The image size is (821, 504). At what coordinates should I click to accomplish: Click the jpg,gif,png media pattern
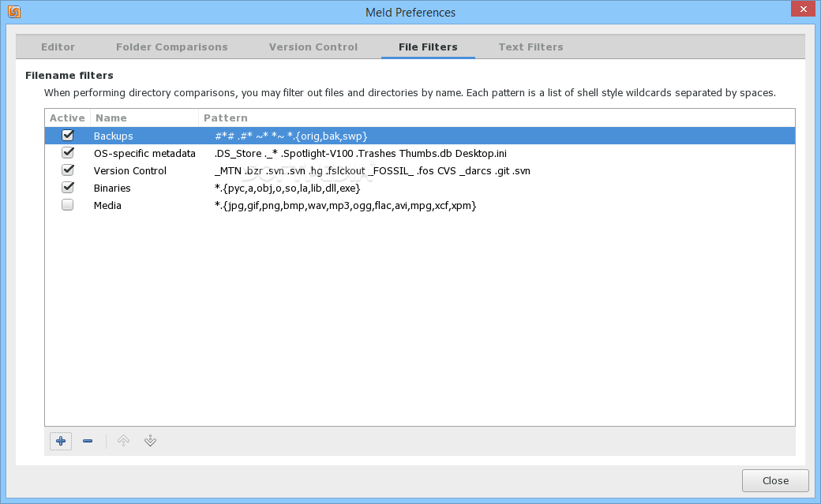coord(345,205)
